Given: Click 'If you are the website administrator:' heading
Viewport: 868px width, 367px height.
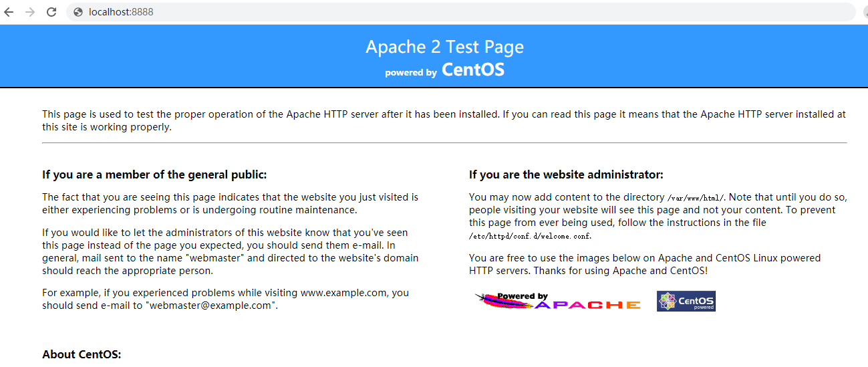Looking at the screenshot, I should pyautogui.click(x=566, y=175).
